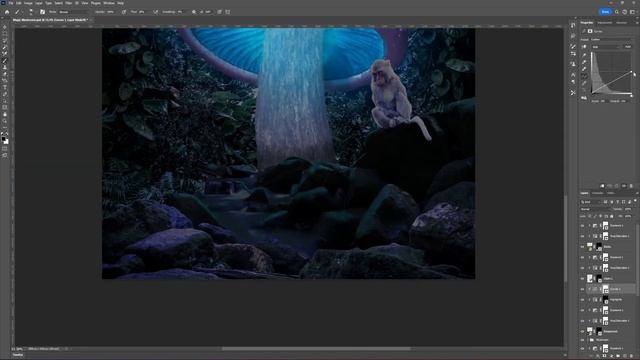Open the Timeline panel tab at the bottom of the window
The height and width of the screenshot is (360, 640).
pos(18,355)
